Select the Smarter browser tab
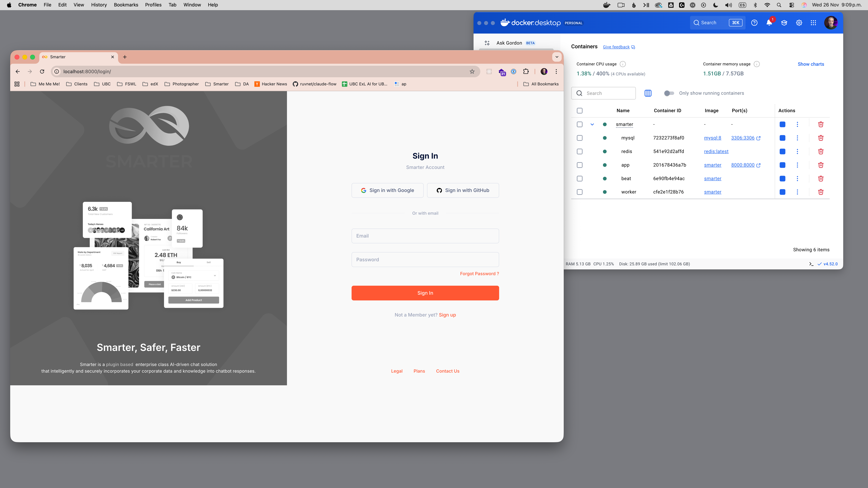 point(79,57)
